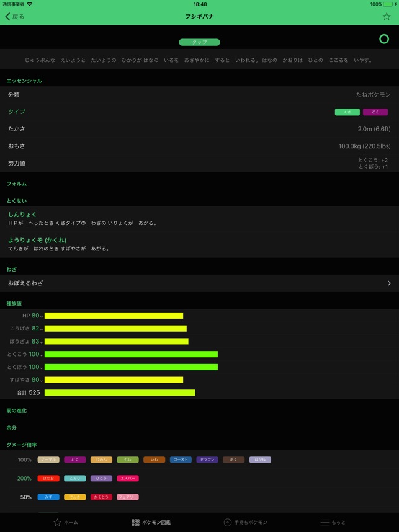Screen dimensions: 399x532
Task: Expand the こうげき 82 stat dropdown
Action: click(x=37, y=329)
